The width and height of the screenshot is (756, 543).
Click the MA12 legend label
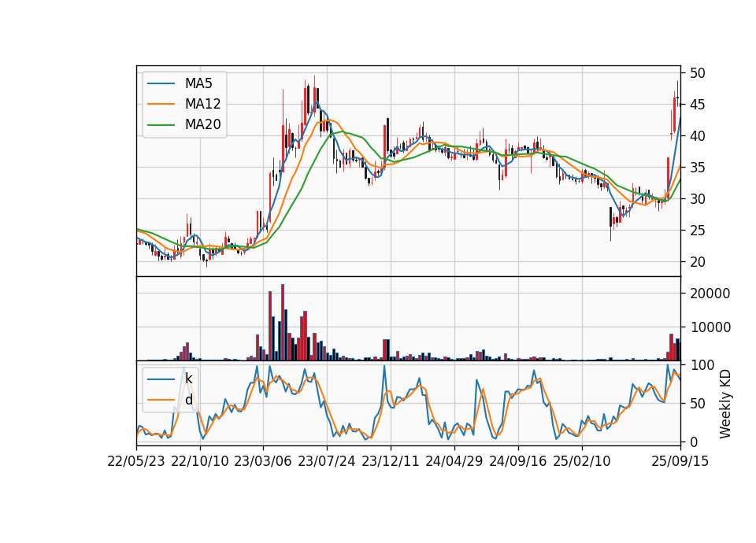(202, 104)
